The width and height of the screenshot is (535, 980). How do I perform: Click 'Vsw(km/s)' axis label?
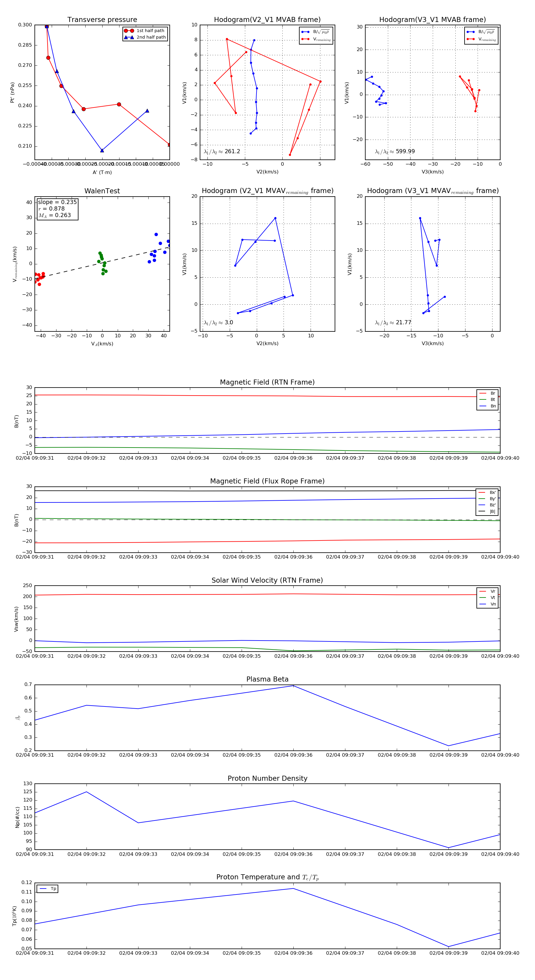[16, 619]
